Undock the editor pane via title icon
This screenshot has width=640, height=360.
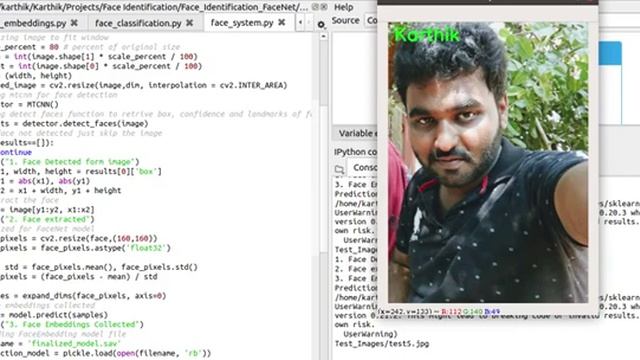pyautogui.click(x=315, y=7)
